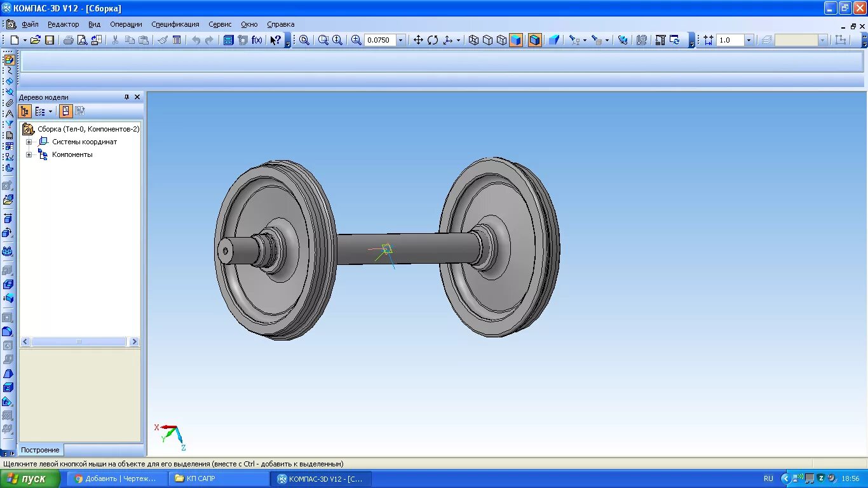Click the scroll-right arrow of tree scrollbar
This screenshot has height=488, width=868.
[133, 342]
